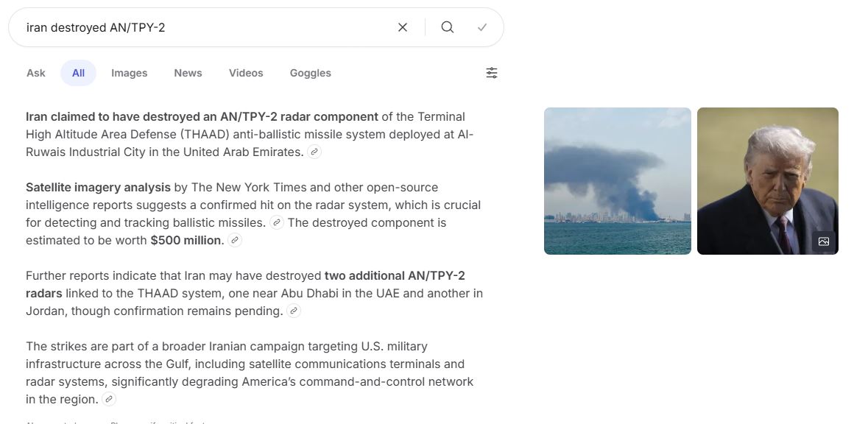868x424 pixels.
Task: Click the bold text '$500 million'
Action: pyautogui.click(x=186, y=240)
